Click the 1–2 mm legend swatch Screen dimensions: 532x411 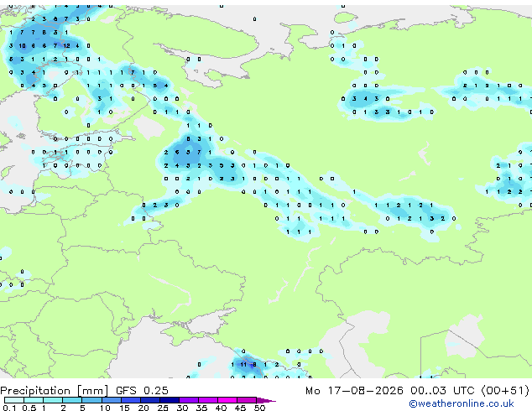coord(53,400)
